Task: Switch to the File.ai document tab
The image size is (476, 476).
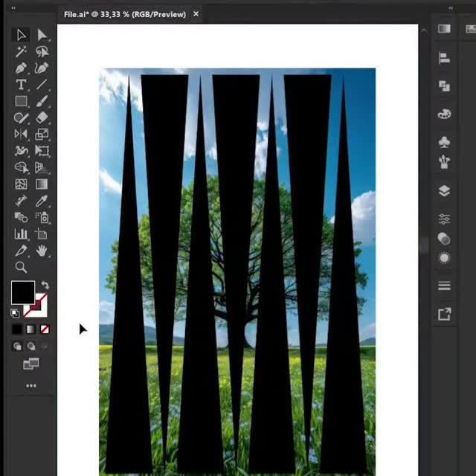Action: (124, 14)
